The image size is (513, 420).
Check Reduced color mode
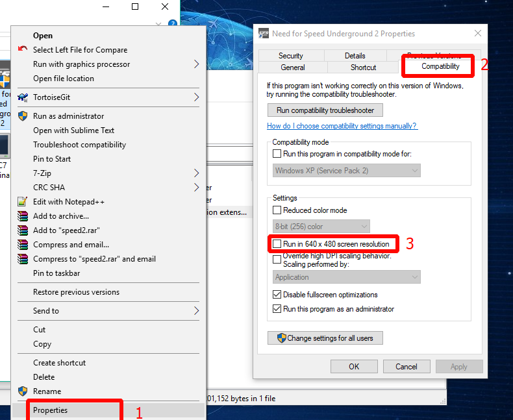(277, 210)
